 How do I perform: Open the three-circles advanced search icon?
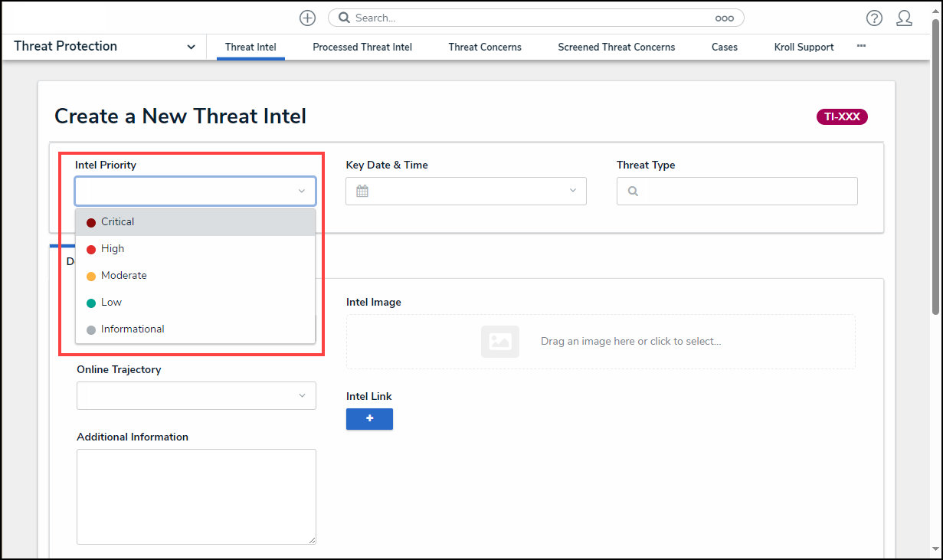(x=724, y=18)
